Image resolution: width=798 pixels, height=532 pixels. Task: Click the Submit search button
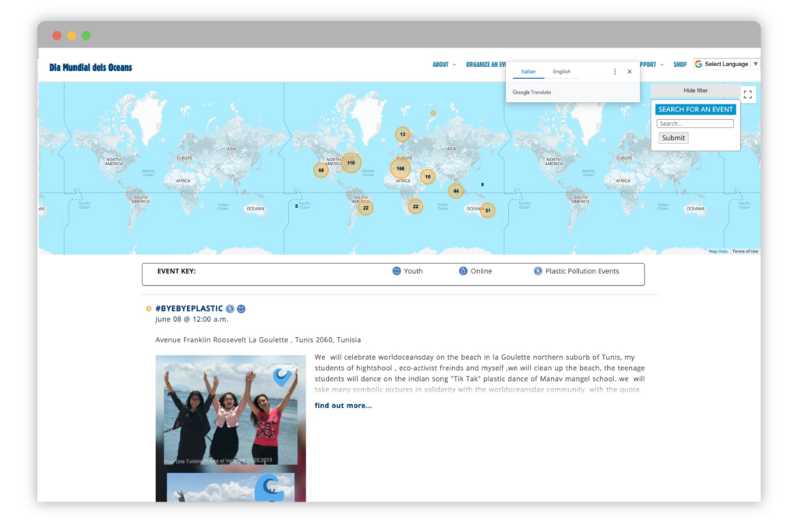coord(673,138)
